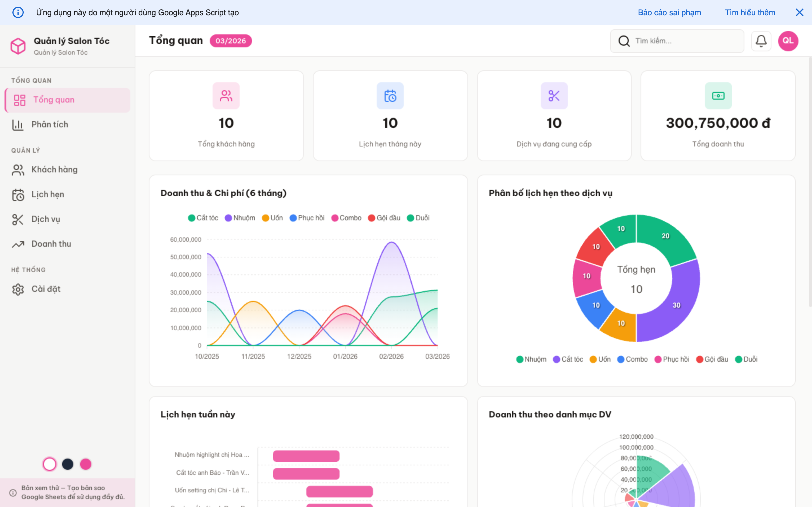The image size is (812, 507).
Task: Click the pink customers icon card
Action: (226, 96)
